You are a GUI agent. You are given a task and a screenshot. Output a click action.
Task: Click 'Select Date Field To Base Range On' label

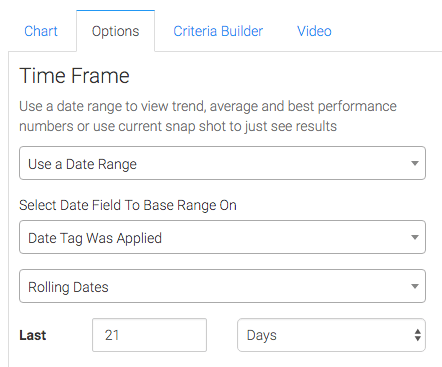pos(128,205)
